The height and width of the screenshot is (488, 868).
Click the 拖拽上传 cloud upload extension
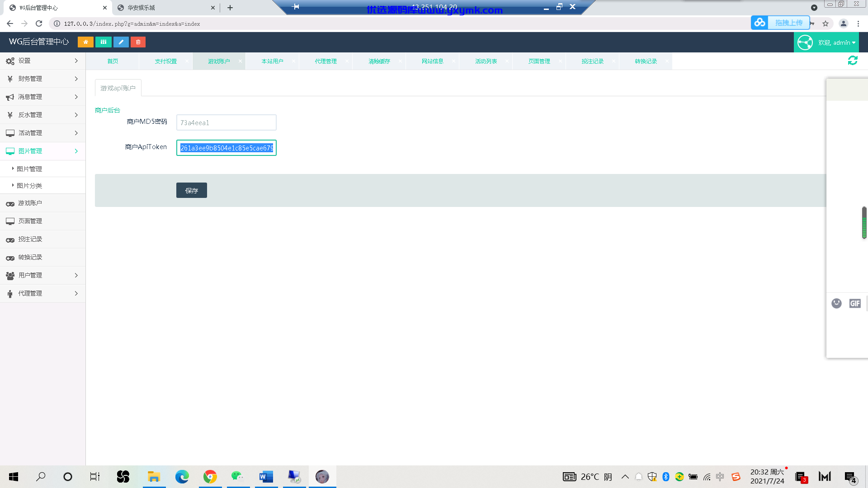click(x=780, y=23)
